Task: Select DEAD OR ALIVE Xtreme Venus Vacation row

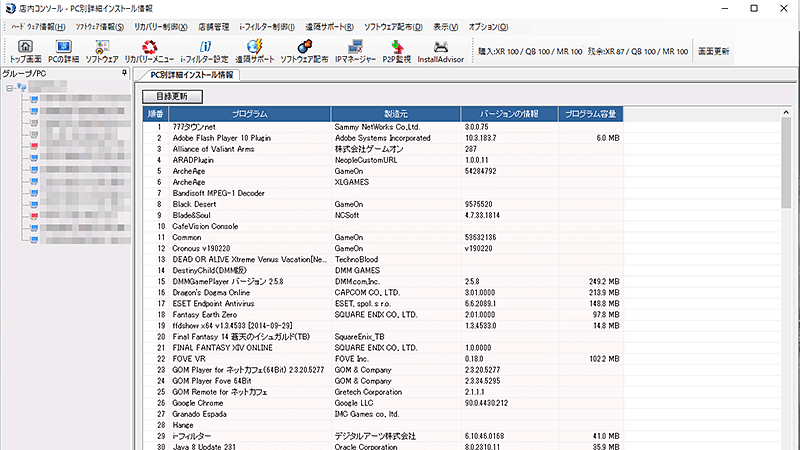Action: 383,260
